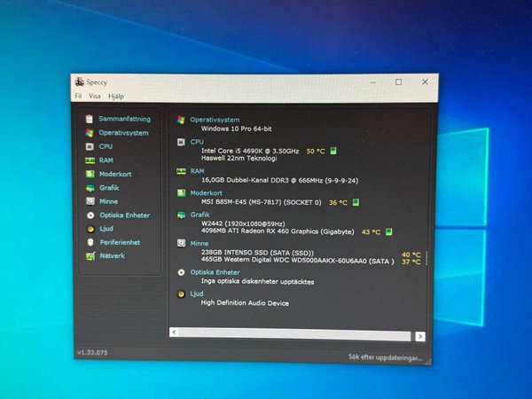The width and height of the screenshot is (532, 399).
Task: Click the Speccy app icon in title bar
Action: [x=80, y=82]
